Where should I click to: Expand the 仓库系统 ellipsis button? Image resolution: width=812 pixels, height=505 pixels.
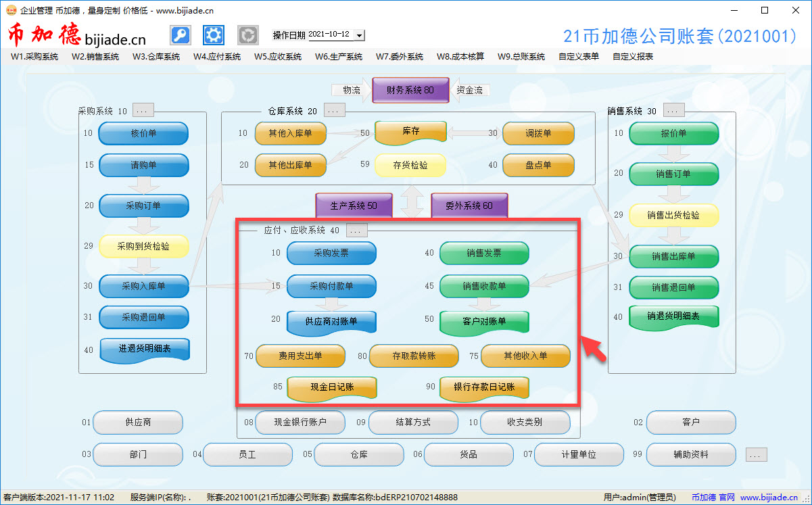(x=334, y=111)
